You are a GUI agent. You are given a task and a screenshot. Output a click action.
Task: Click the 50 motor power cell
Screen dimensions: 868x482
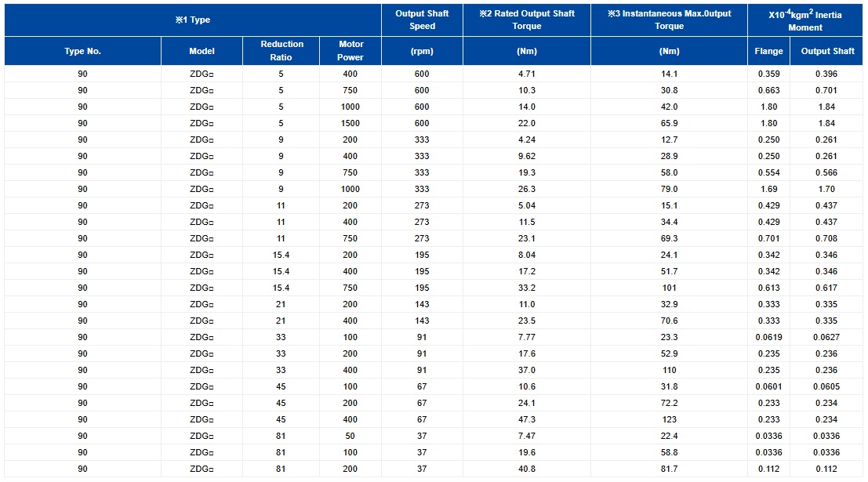(x=350, y=436)
